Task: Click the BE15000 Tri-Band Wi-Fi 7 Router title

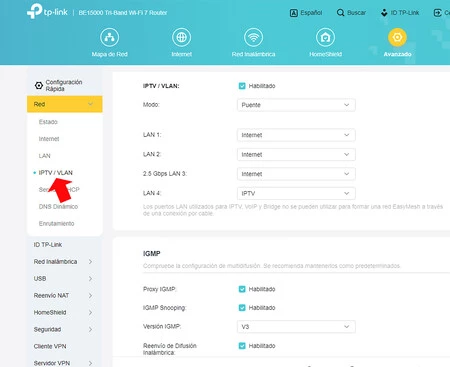Action: pos(123,13)
